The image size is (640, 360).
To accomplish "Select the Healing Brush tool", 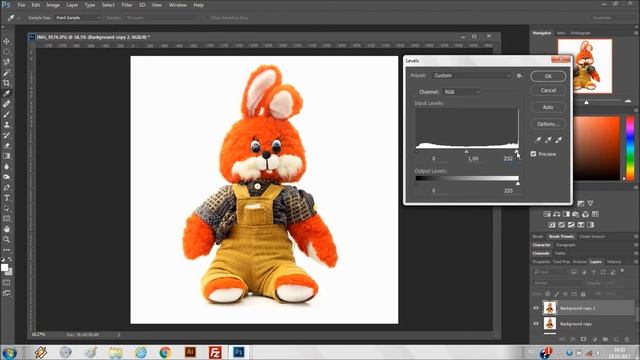I will click(x=7, y=104).
